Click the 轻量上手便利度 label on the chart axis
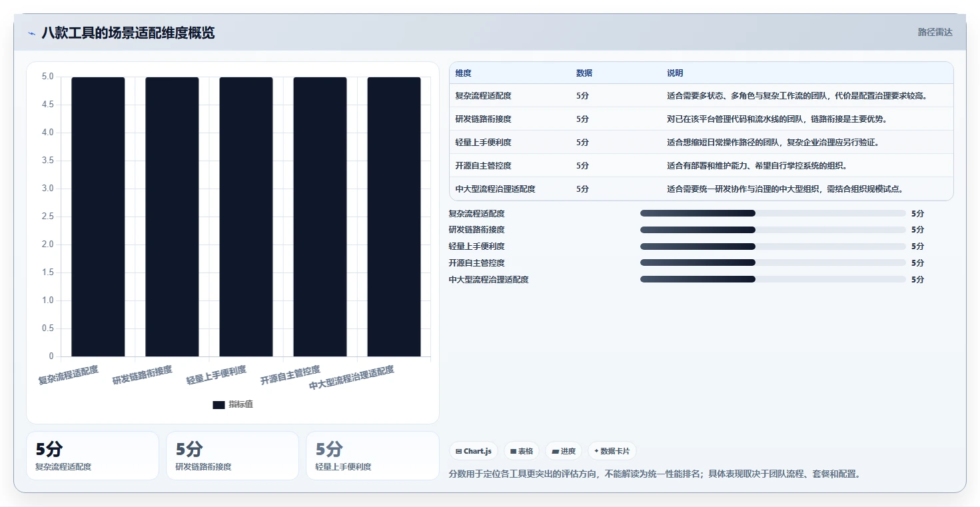 (216, 375)
